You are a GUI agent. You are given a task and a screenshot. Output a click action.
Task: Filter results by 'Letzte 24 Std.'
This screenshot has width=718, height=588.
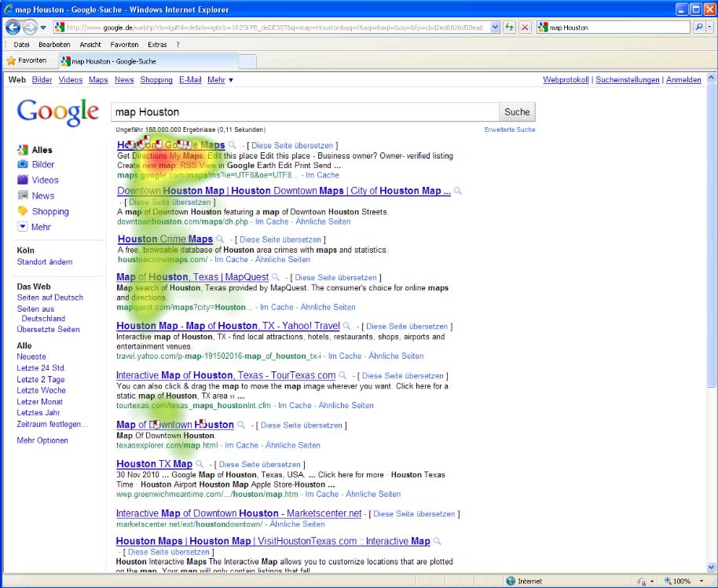(x=41, y=368)
